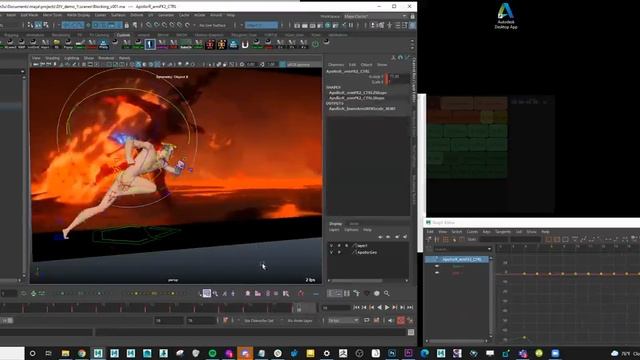The height and width of the screenshot is (360, 640).
Task: Click the magnifier icon below the viewport
Action: pyautogui.click(x=386, y=293)
